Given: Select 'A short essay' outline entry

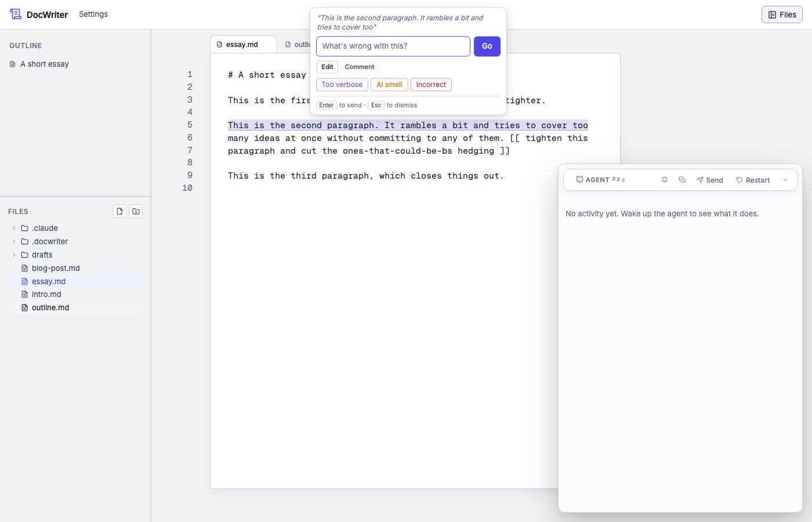Looking at the screenshot, I should 45,64.
